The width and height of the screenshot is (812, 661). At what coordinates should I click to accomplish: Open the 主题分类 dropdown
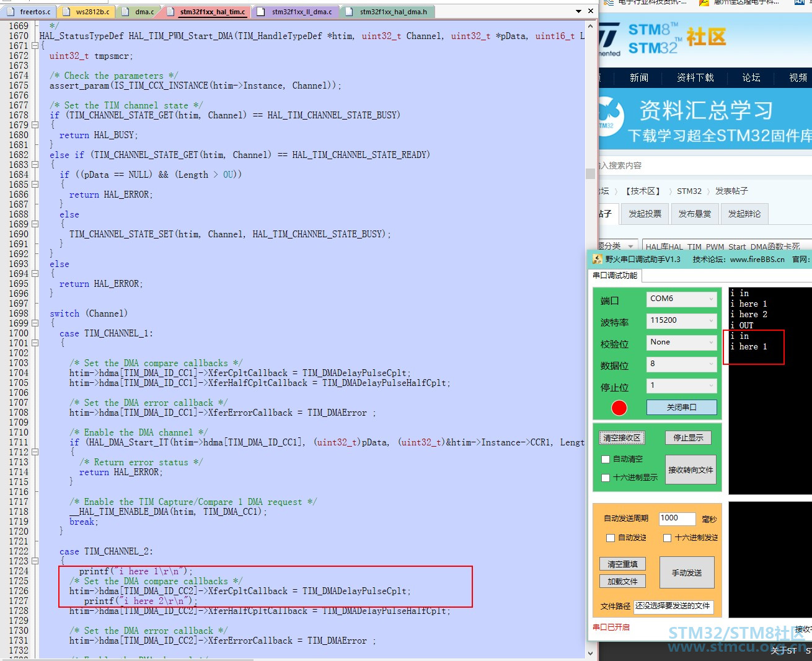coord(618,246)
